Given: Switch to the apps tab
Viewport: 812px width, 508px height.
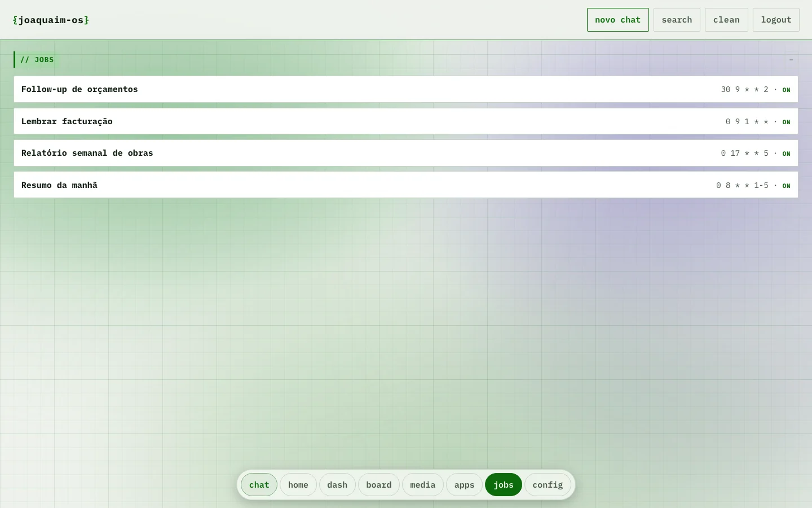Looking at the screenshot, I should pos(464,485).
